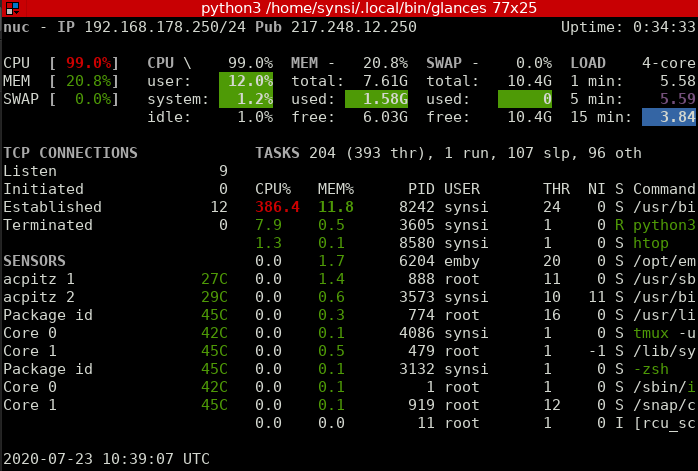Click the USER column header

(462, 189)
